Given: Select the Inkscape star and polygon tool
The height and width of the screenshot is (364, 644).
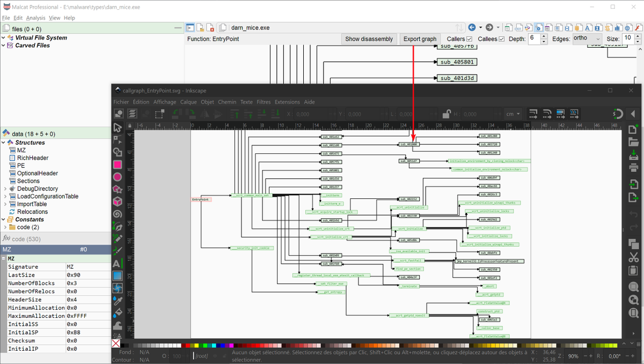Looking at the screenshot, I should tap(117, 189).
